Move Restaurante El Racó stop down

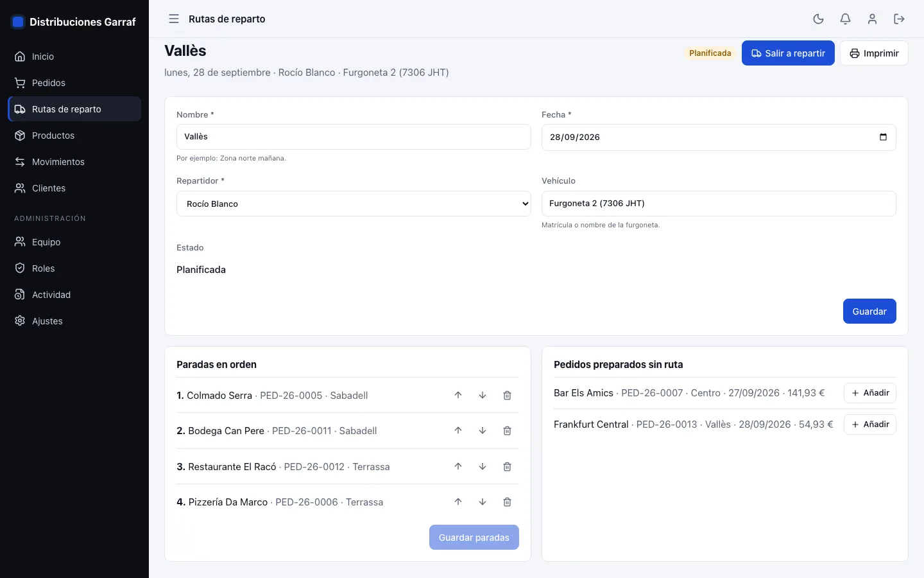pyautogui.click(x=483, y=467)
